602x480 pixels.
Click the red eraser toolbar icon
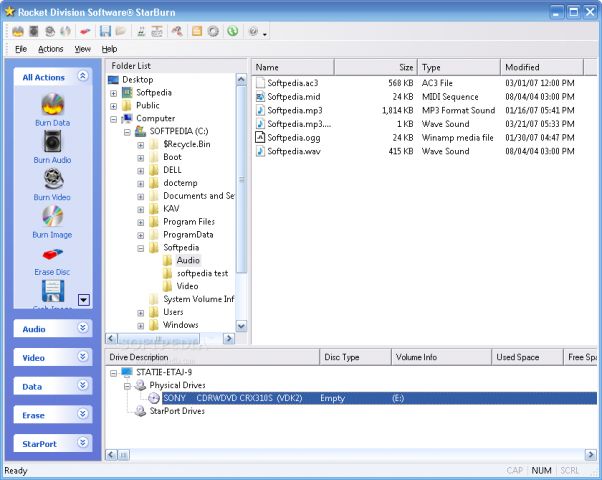click(x=85, y=31)
